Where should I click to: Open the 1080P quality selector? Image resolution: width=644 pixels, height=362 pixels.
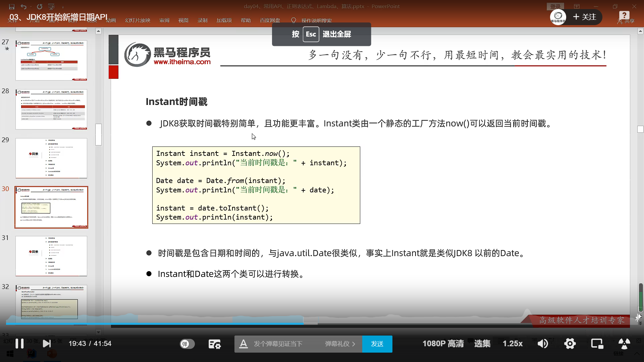pos(443,344)
